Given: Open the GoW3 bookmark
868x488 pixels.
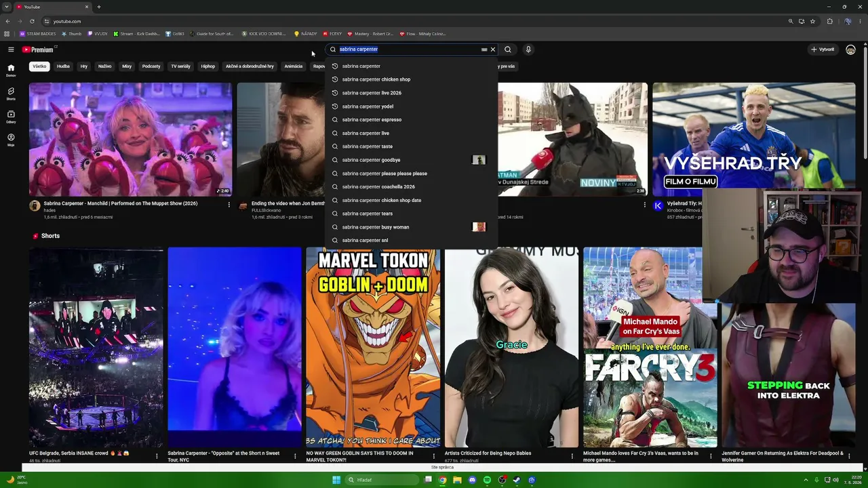Looking at the screenshot, I should [x=174, y=34].
